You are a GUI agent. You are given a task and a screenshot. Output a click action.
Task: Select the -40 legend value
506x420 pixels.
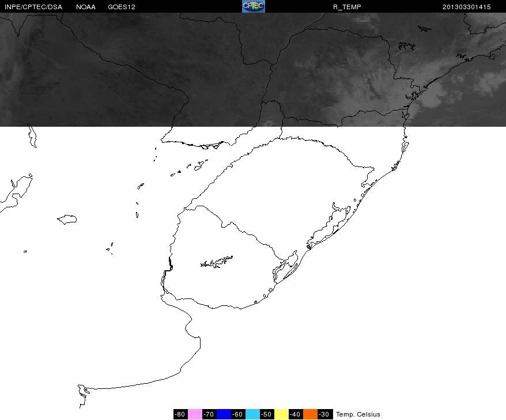[x=295, y=414]
